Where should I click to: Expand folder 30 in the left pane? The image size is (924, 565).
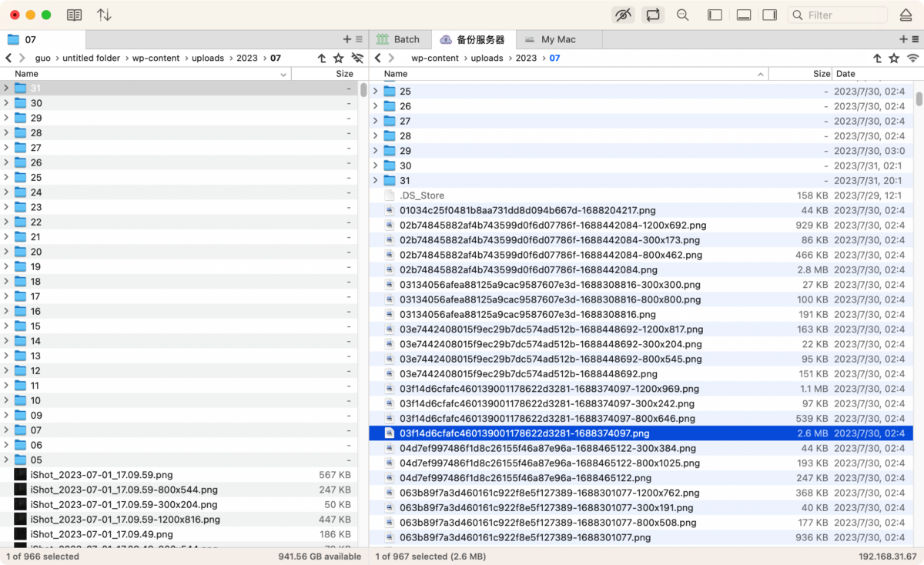(6, 103)
